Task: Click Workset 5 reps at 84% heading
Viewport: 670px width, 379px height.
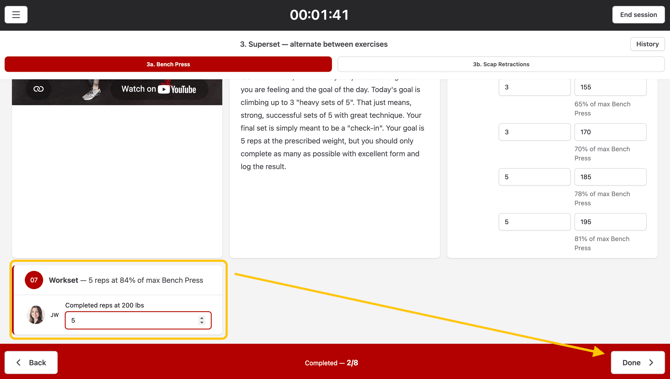Action: pos(126,280)
